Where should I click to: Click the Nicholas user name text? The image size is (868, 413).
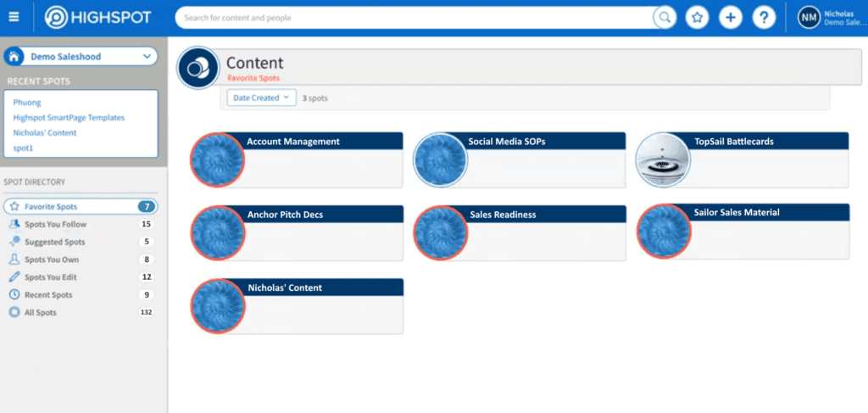838,14
